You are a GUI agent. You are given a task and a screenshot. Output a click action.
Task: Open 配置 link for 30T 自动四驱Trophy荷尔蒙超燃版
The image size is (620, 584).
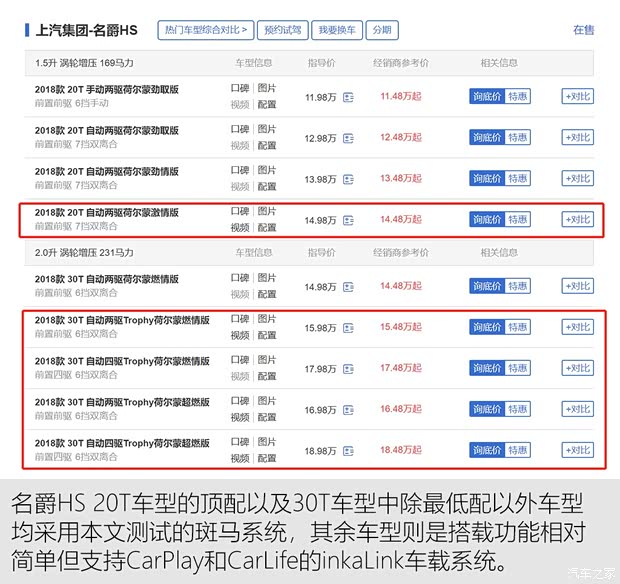267,458
